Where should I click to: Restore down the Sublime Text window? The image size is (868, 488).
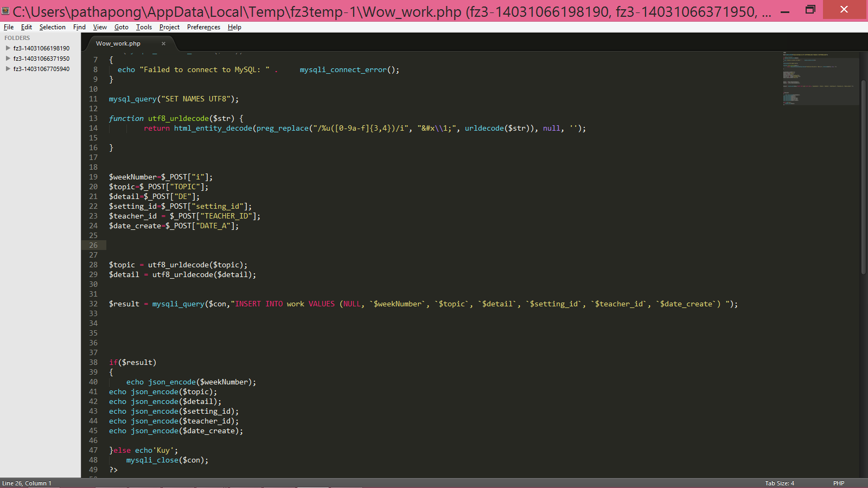pyautogui.click(x=810, y=10)
